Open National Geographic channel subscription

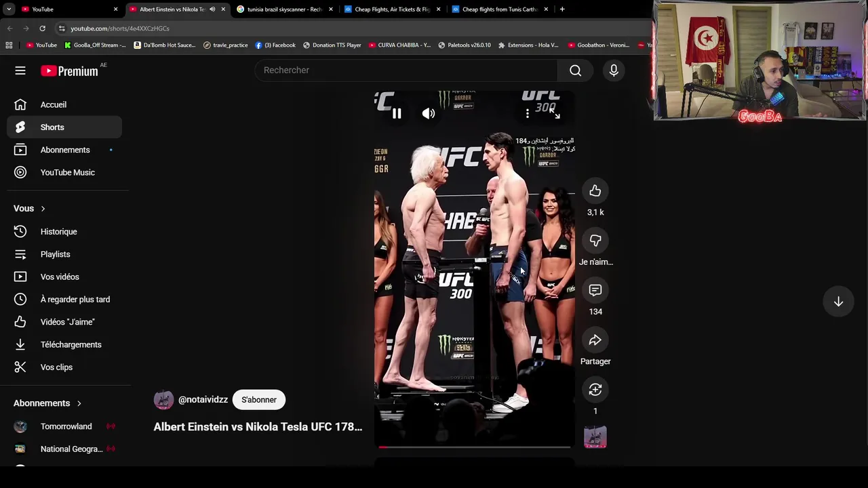click(x=64, y=449)
